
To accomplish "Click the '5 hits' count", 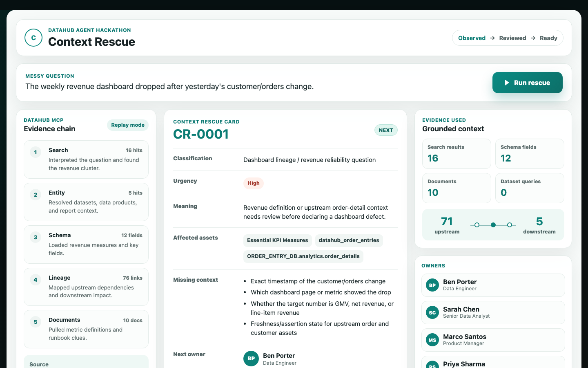I will coord(135,193).
